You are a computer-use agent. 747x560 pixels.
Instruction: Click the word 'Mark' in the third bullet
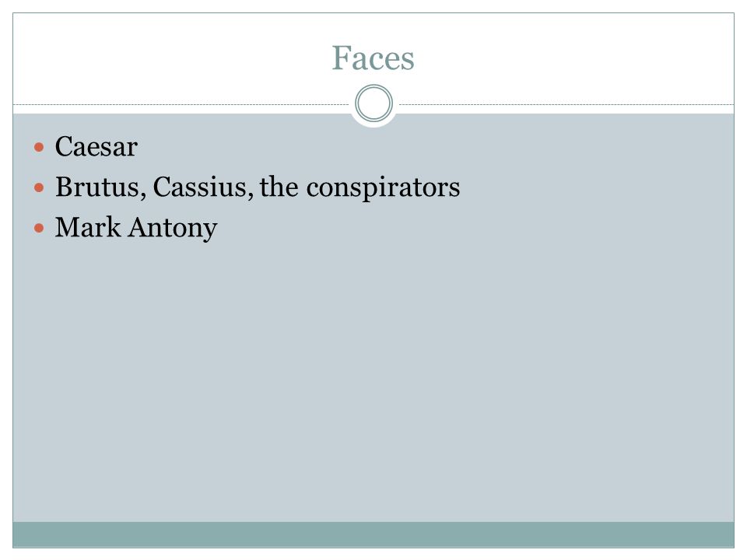88,227
